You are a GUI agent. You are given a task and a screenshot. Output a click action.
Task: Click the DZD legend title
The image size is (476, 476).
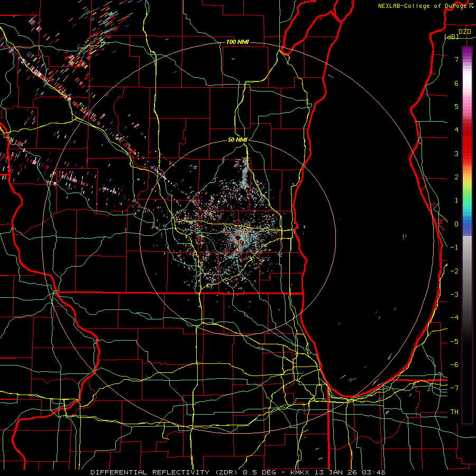(464, 31)
